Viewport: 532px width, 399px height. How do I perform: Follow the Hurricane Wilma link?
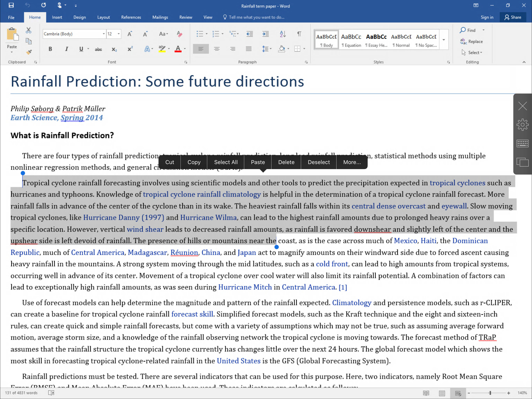208,218
